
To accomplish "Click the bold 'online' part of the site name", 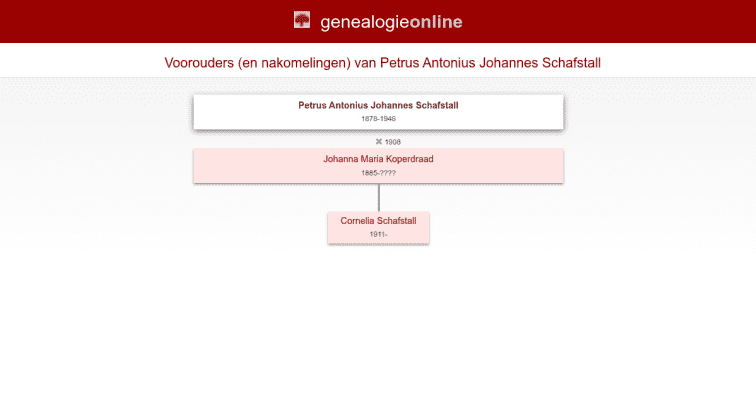I will (x=436, y=22).
